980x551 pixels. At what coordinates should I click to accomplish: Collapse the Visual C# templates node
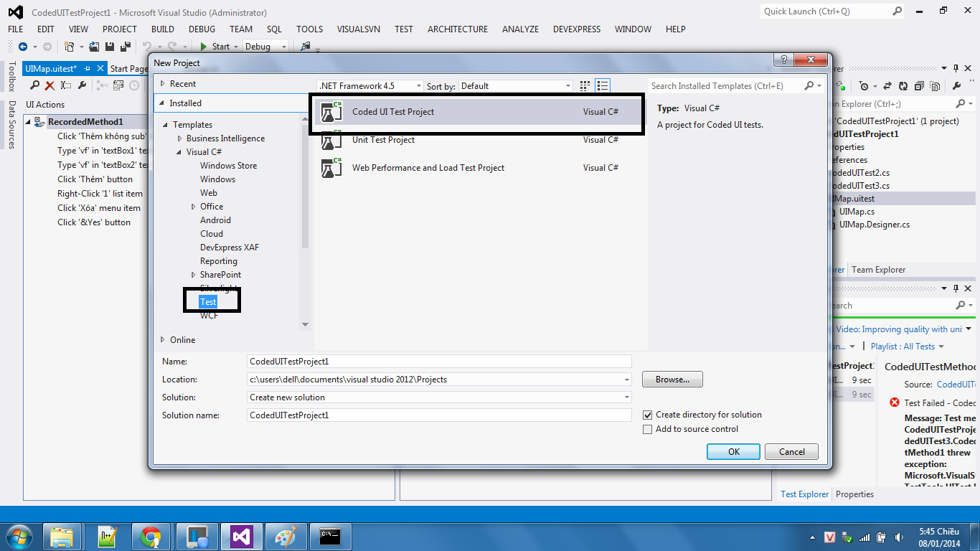click(179, 152)
